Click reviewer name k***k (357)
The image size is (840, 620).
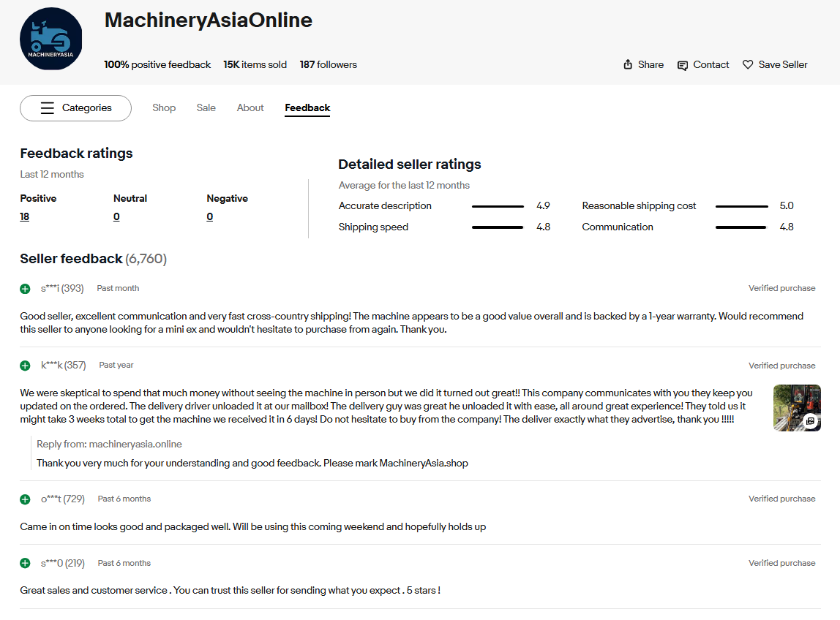(x=63, y=365)
